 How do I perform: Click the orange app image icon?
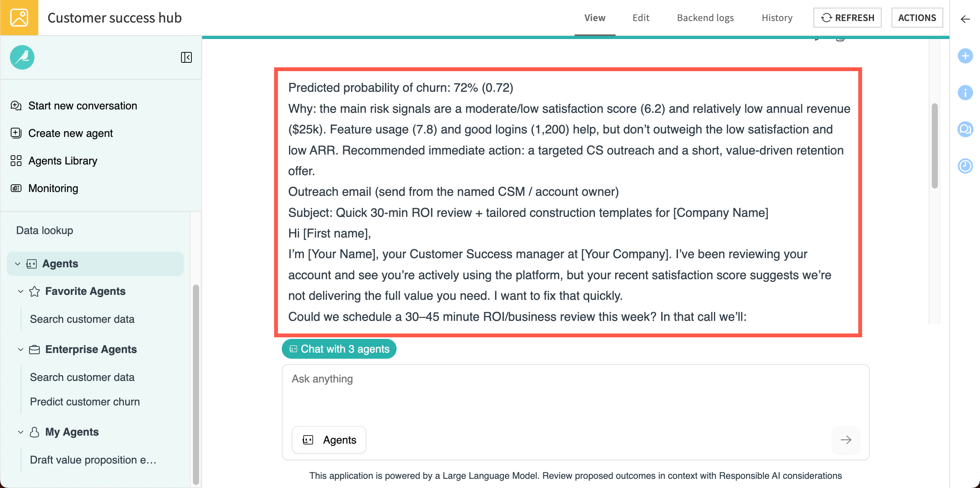[19, 18]
